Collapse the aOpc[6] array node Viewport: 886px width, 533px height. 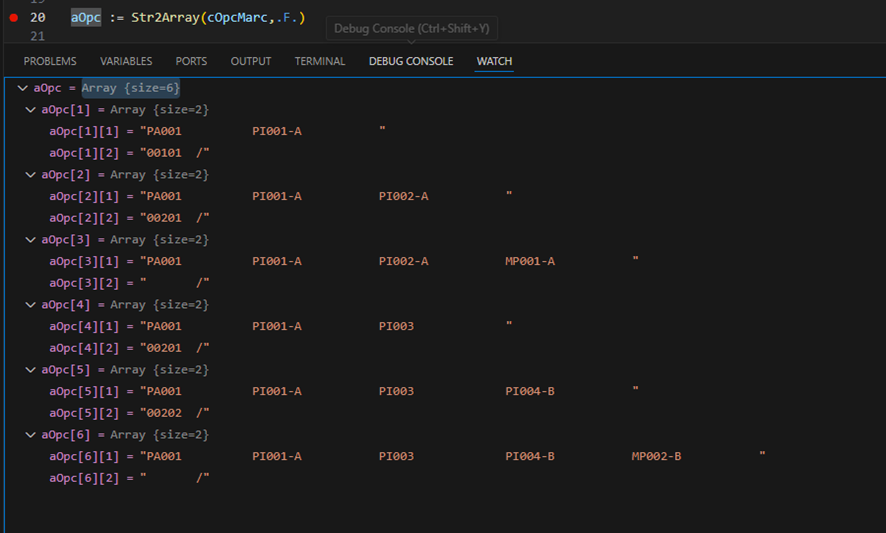point(31,435)
